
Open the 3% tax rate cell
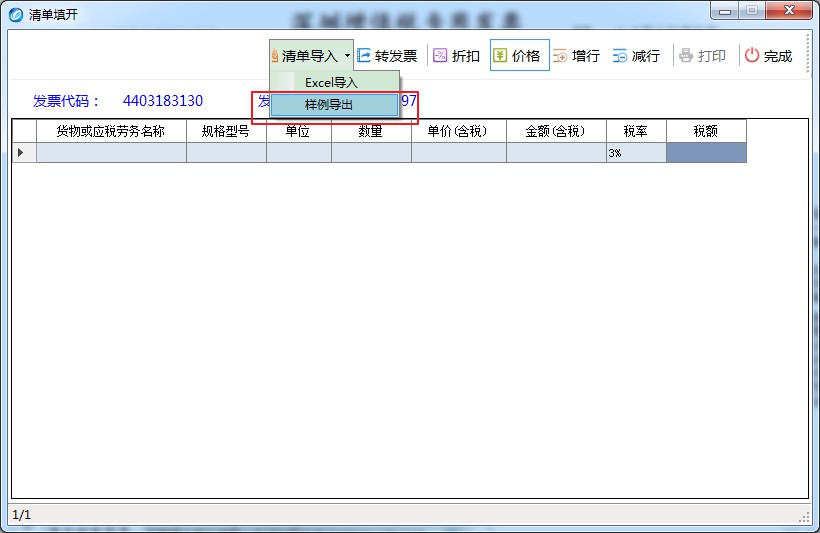tap(636, 152)
